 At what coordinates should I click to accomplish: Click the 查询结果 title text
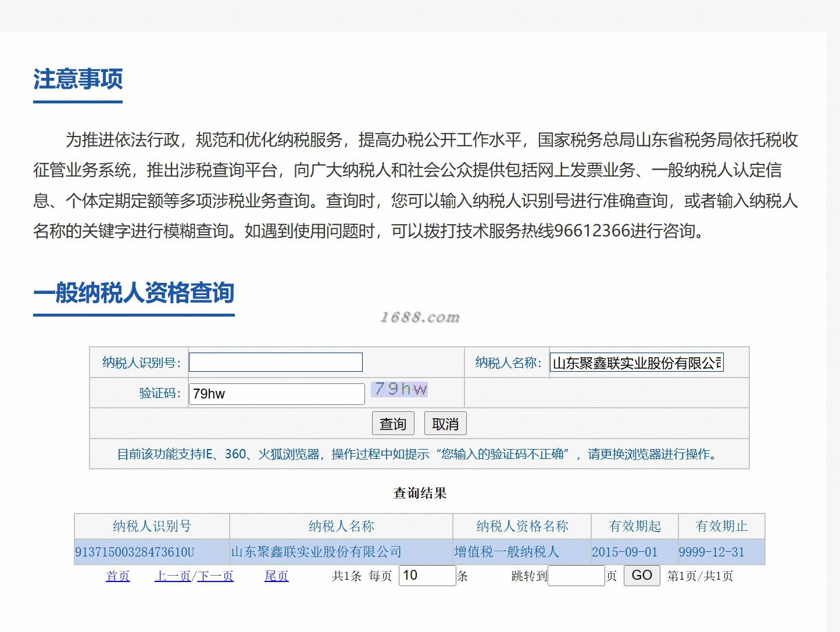pos(420,493)
